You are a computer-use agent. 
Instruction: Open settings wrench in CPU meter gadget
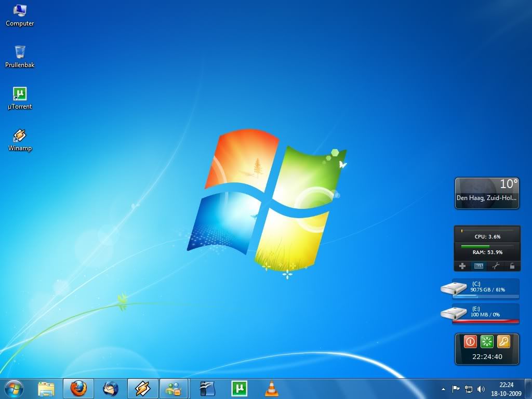click(x=495, y=267)
